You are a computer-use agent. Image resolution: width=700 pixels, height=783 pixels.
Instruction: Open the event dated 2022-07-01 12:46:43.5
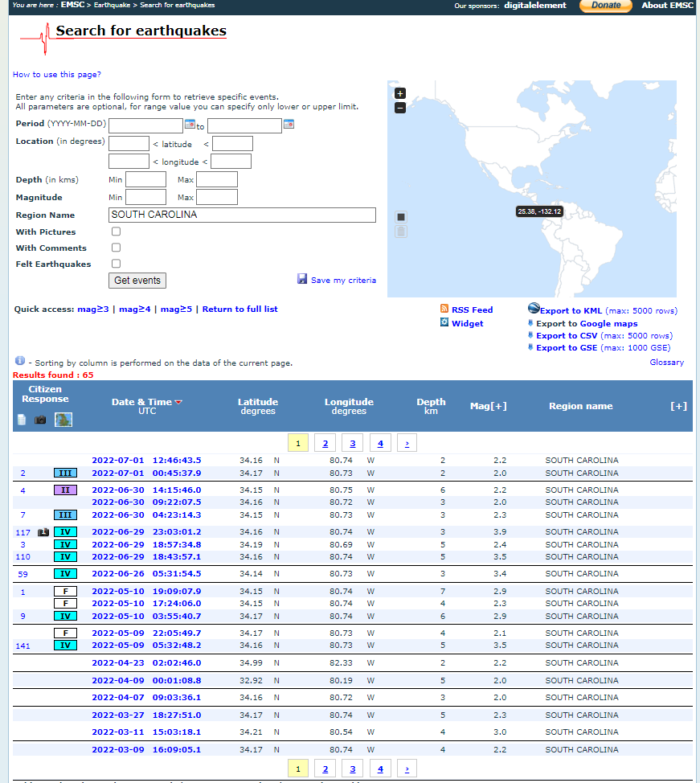146,460
